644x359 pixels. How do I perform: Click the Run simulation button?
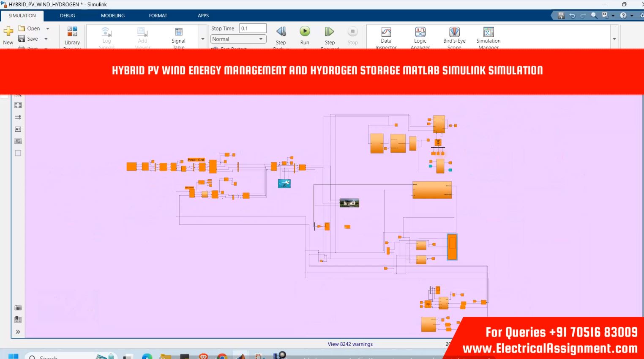tap(305, 35)
